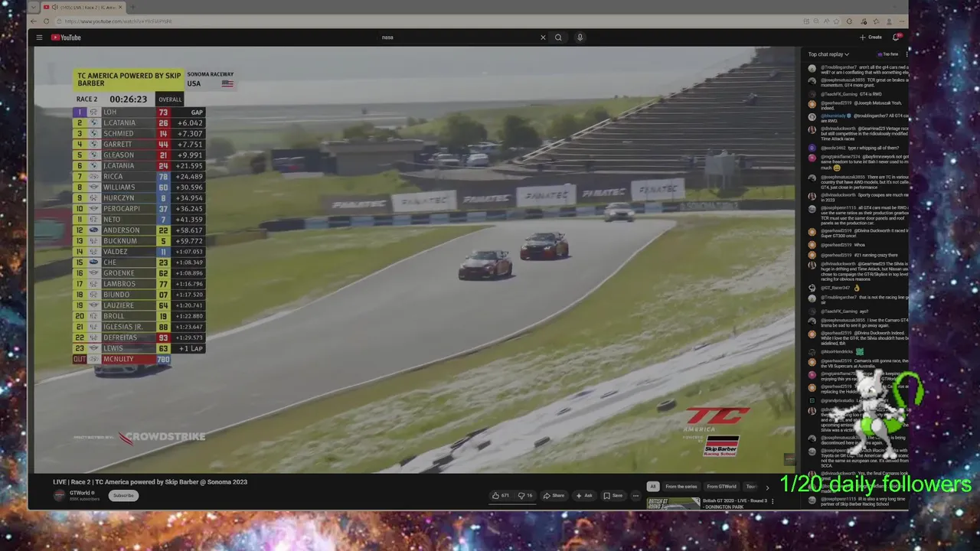The image size is (980, 551).
Task: Save the video to a playlist
Action: click(x=612, y=496)
